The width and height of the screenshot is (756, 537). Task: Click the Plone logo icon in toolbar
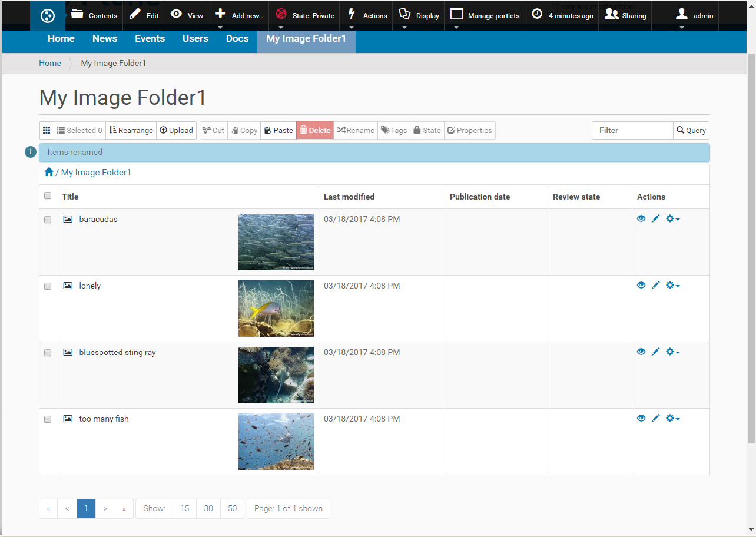(48, 16)
